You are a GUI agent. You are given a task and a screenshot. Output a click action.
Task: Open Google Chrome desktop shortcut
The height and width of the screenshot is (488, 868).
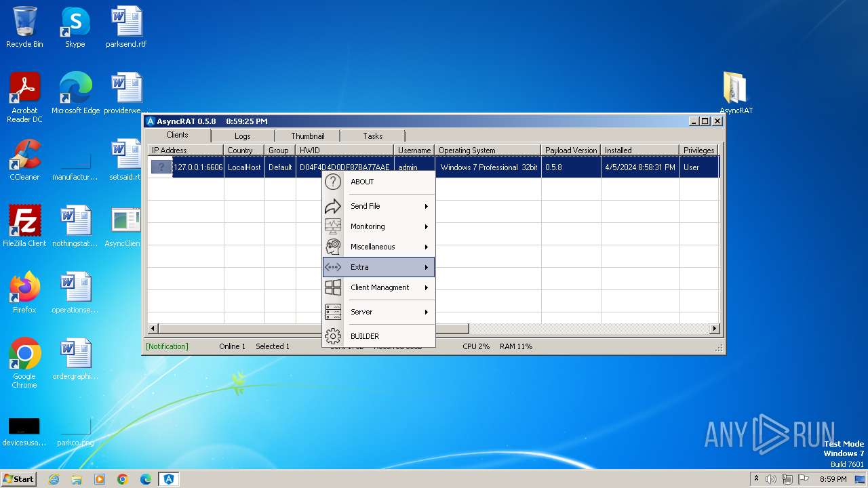tap(24, 364)
